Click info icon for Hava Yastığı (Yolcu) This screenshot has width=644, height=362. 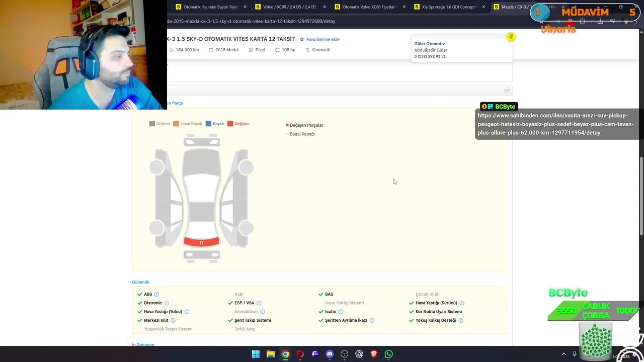[187, 312]
